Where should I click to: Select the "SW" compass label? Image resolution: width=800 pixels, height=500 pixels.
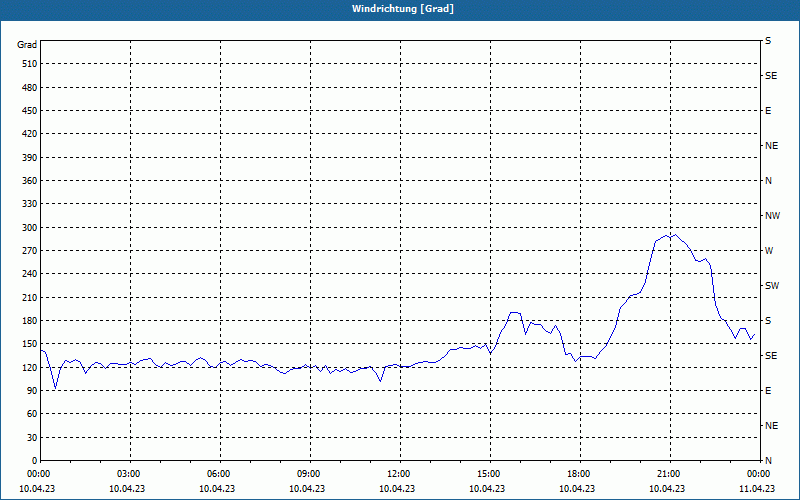pyautogui.click(x=772, y=286)
